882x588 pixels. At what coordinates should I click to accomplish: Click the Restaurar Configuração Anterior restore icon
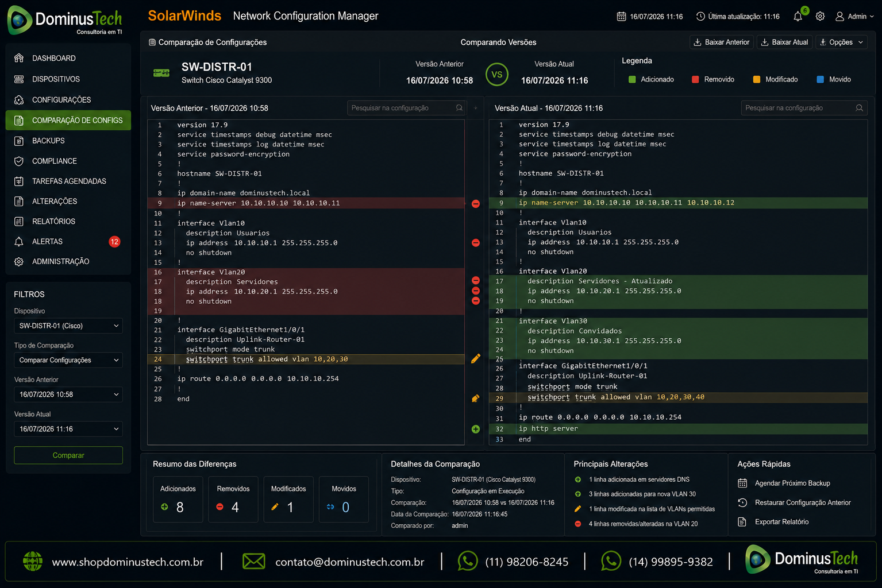point(742,502)
